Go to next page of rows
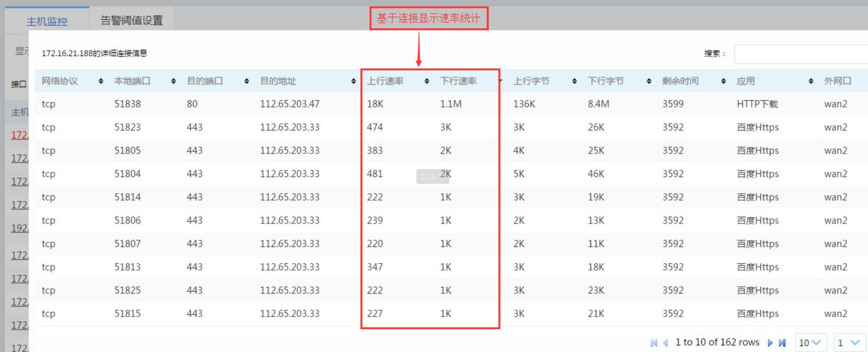This screenshot has width=868, height=352. (770, 343)
